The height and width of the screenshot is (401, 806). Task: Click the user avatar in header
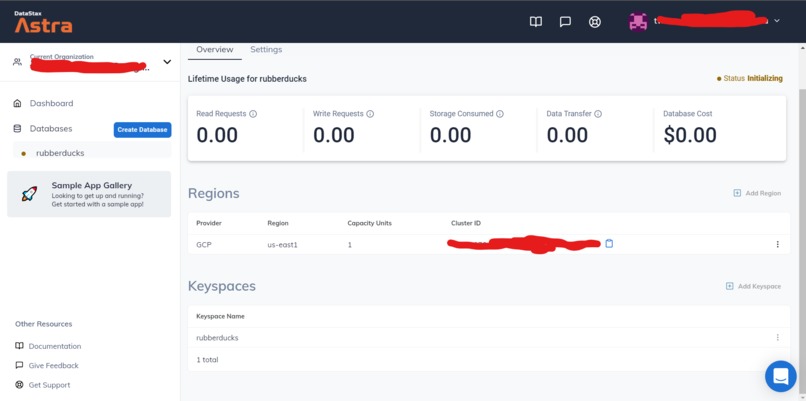click(638, 22)
